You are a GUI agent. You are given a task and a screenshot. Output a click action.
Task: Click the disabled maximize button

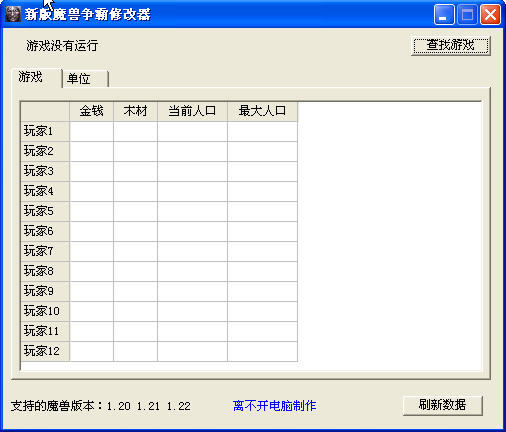point(467,15)
